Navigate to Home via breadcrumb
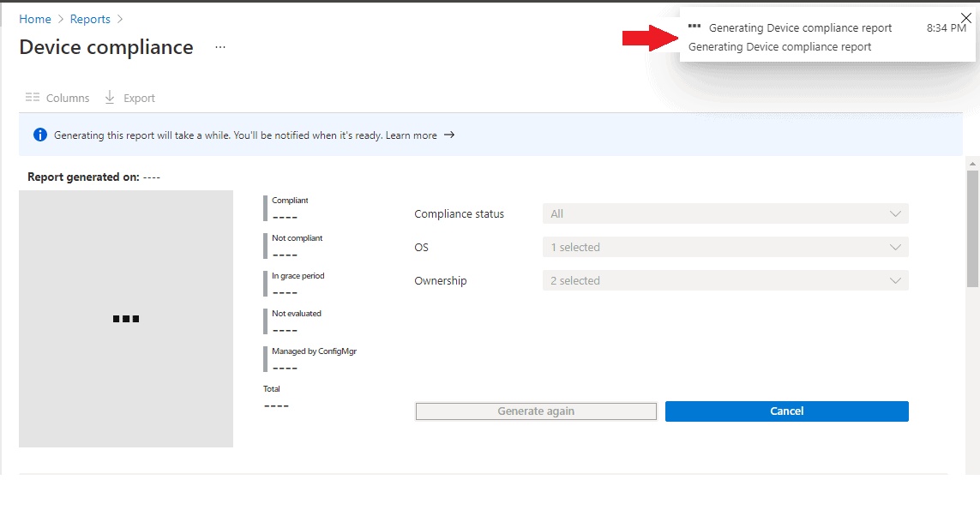Image resolution: width=980 pixels, height=510 pixels. tap(35, 18)
